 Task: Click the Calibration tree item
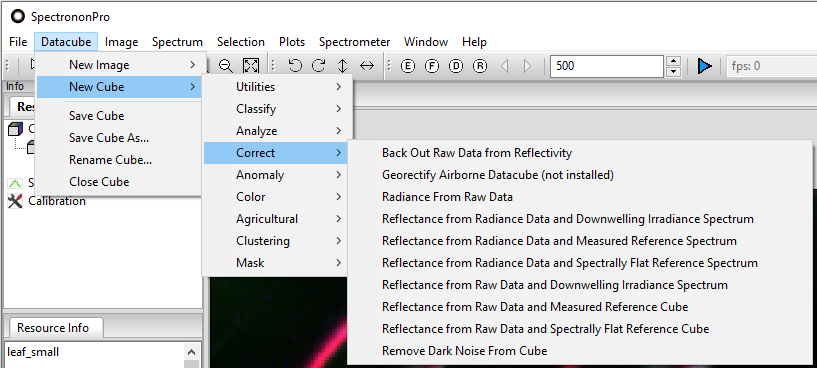coord(57,201)
